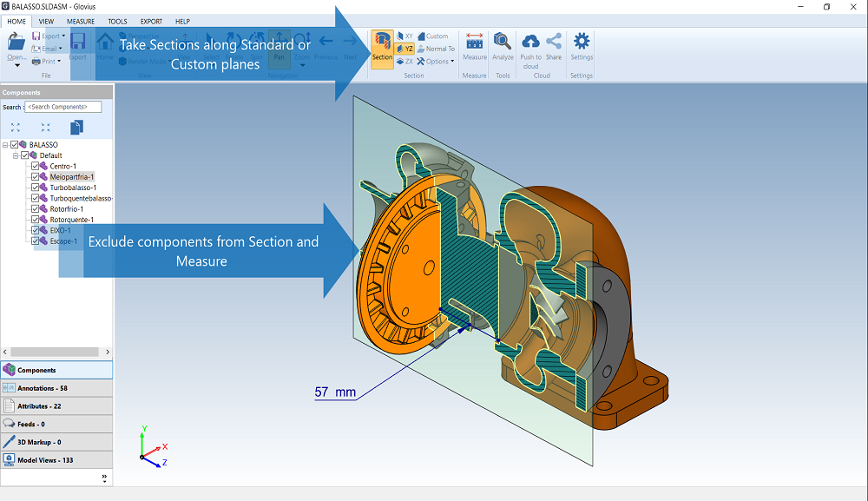The width and height of the screenshot is (868, 501).
Task: Launch the Analyze magnifier tool
Action: click(503, 47)
